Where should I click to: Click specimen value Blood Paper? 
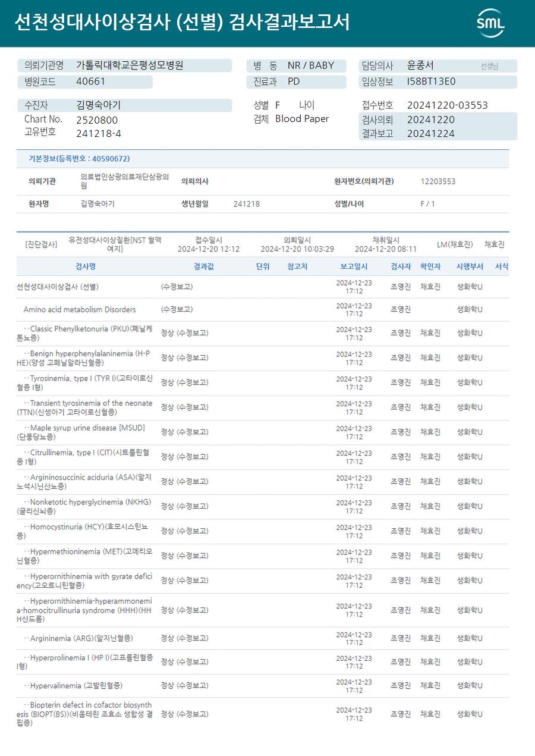pos(302,119)
